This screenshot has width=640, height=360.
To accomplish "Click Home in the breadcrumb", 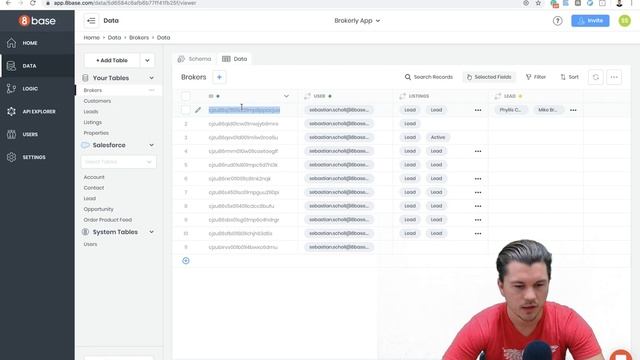I will [91, 38].
